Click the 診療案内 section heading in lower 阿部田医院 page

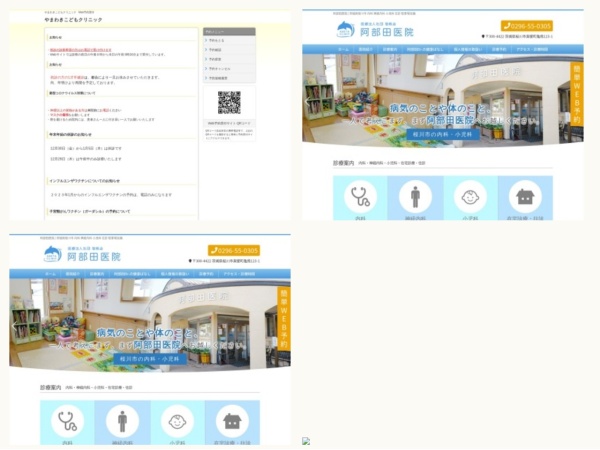51,388
